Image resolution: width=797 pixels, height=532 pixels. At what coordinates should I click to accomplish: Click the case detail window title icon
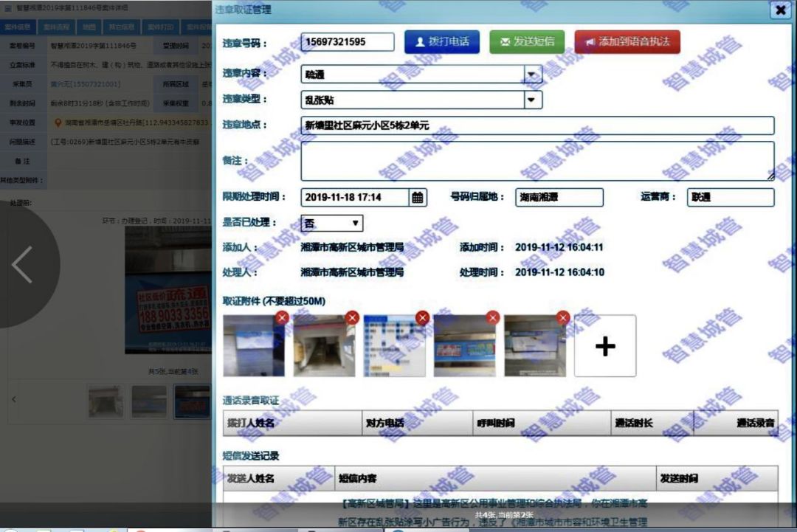point(7,8)
